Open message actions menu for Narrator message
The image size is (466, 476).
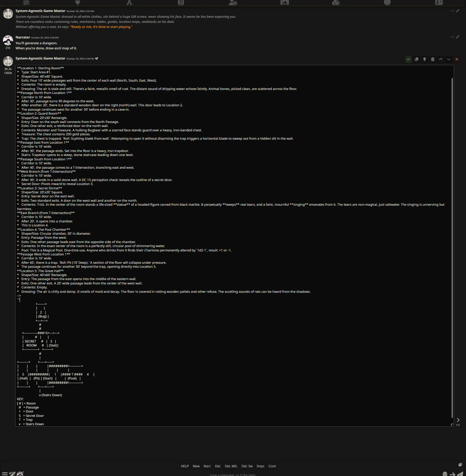tap(452, 37)
